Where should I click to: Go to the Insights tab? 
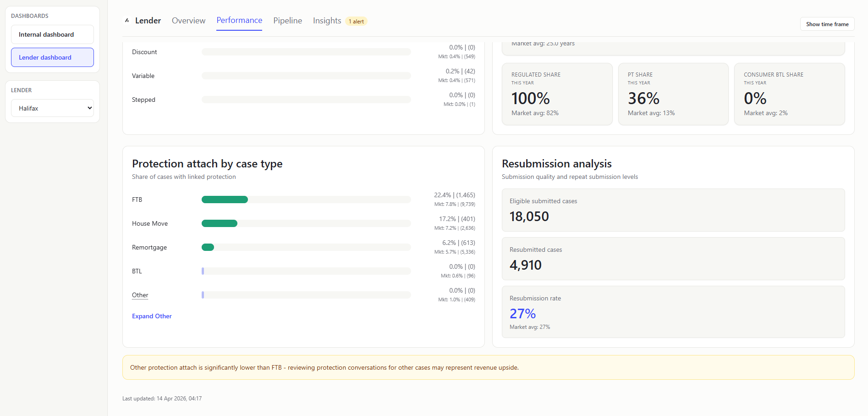[x=326, y=20]
